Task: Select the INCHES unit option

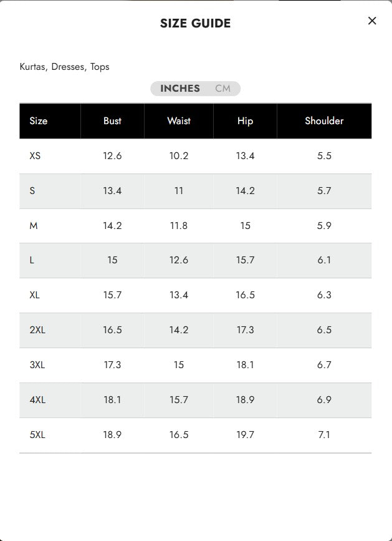Action: 180,89
